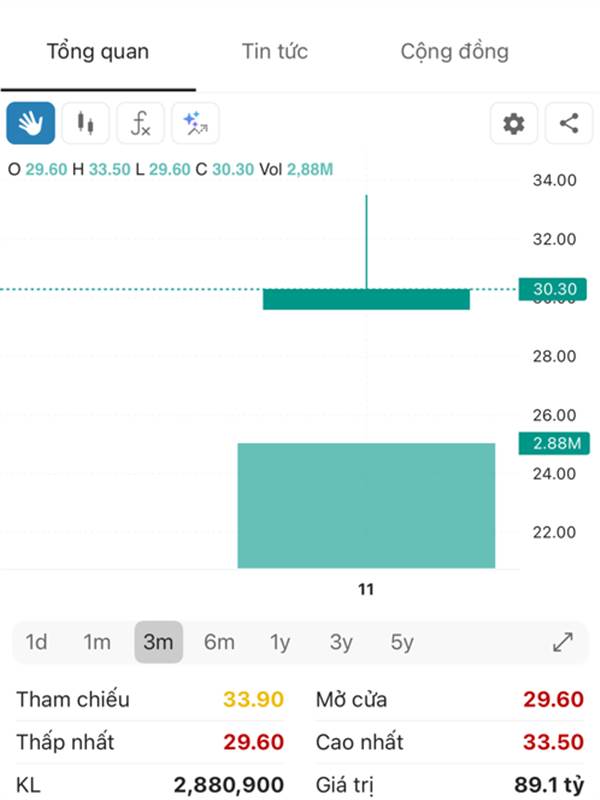600x800 pixels.
Task: Tap the share chart icon
Action: (x=569, y=124)
